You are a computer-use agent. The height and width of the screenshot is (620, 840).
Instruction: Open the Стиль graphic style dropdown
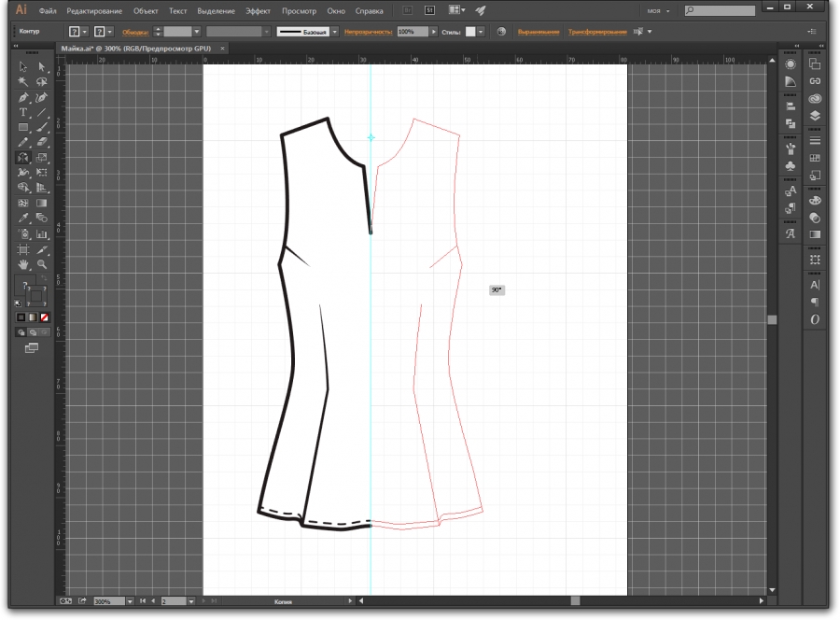[481, 32]
